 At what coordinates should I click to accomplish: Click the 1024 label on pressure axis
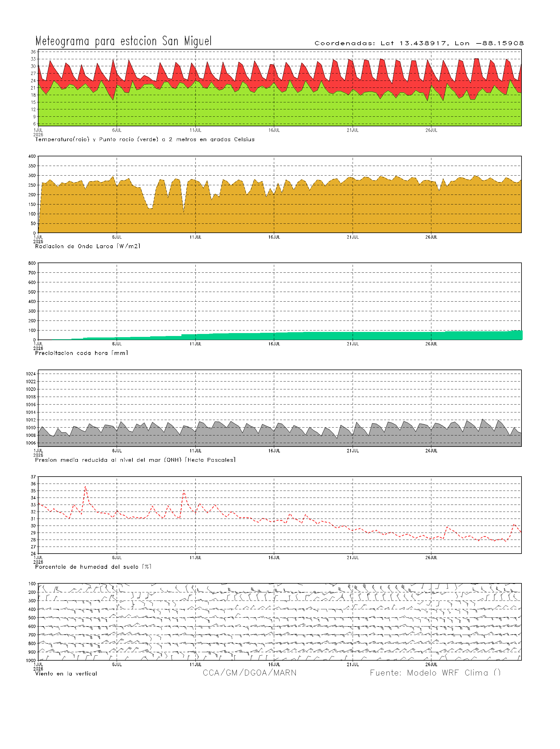click(31, 374)
